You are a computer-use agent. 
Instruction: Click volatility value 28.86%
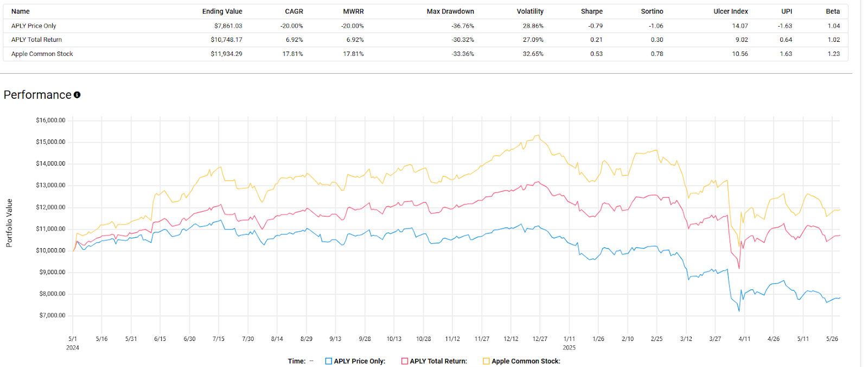point(533,26)
